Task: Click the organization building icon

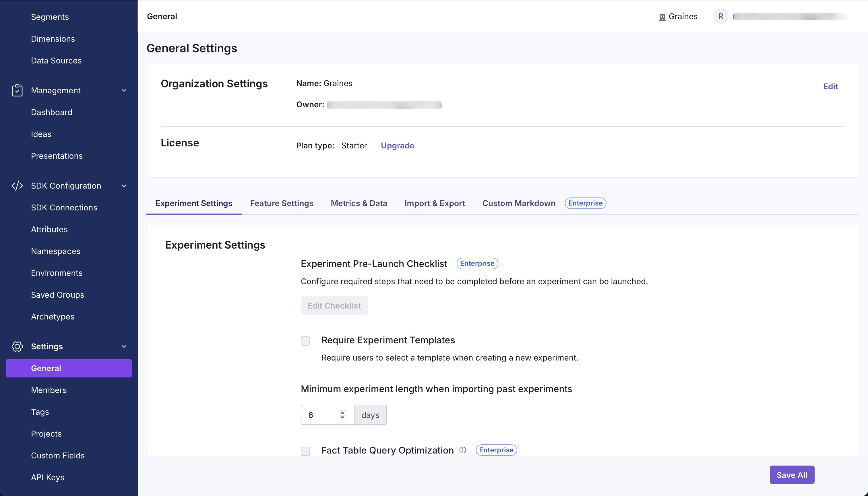Action: point(662,17)
